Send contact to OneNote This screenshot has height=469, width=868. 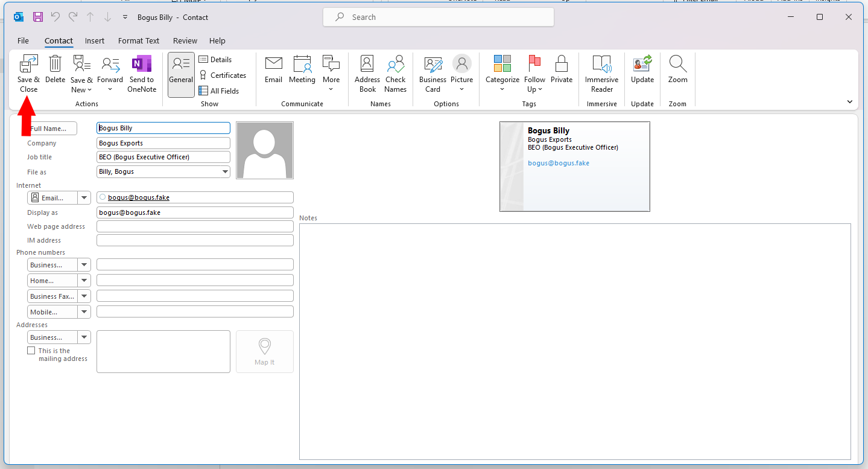click(x=142, y=64)
